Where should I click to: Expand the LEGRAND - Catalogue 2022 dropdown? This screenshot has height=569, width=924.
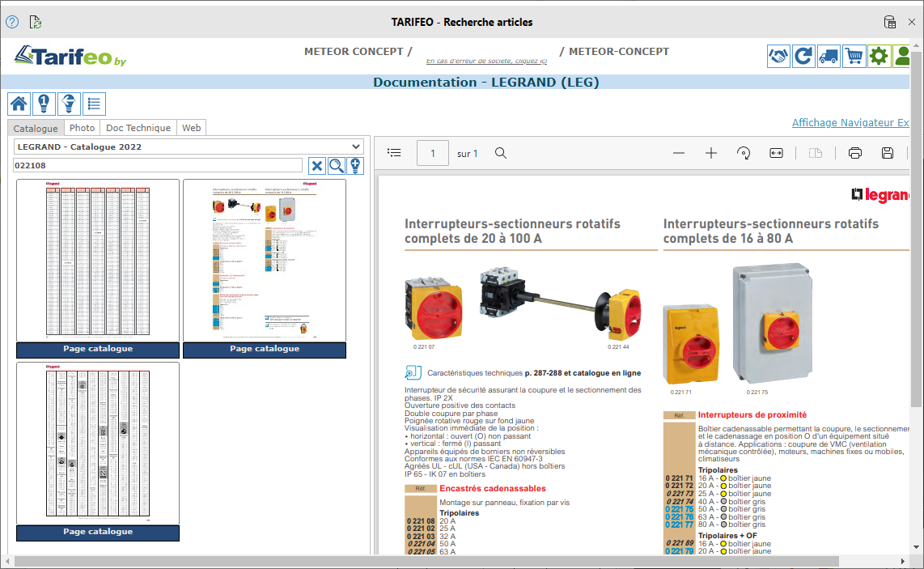point(189,146)
